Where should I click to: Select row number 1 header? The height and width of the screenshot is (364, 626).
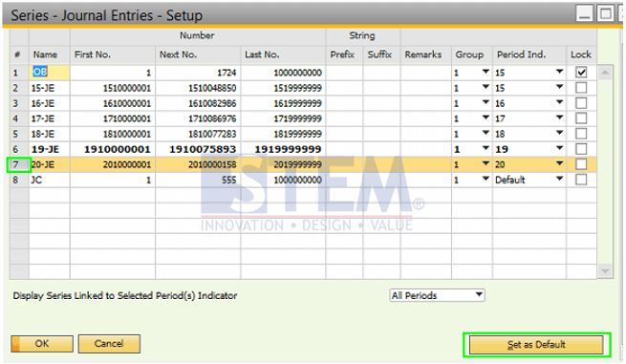[x=19, y=73]
